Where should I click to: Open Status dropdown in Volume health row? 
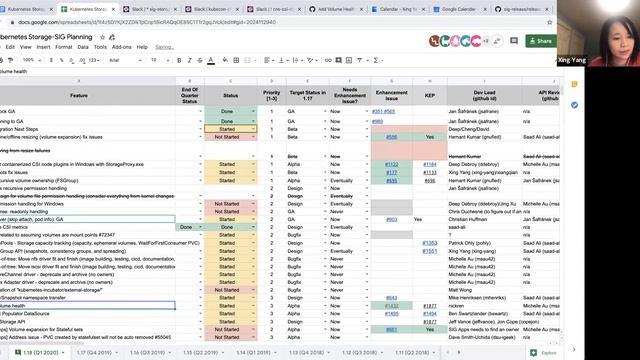[253, 306]
